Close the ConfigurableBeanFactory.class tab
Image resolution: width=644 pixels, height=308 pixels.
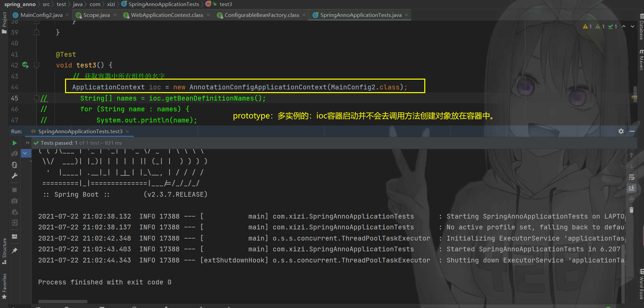[x=304, y=15]
